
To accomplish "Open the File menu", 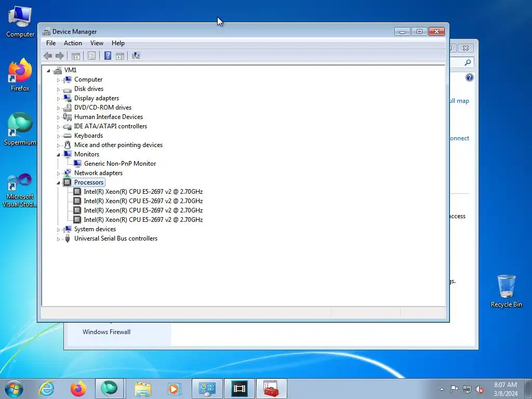I will point(51,43).
